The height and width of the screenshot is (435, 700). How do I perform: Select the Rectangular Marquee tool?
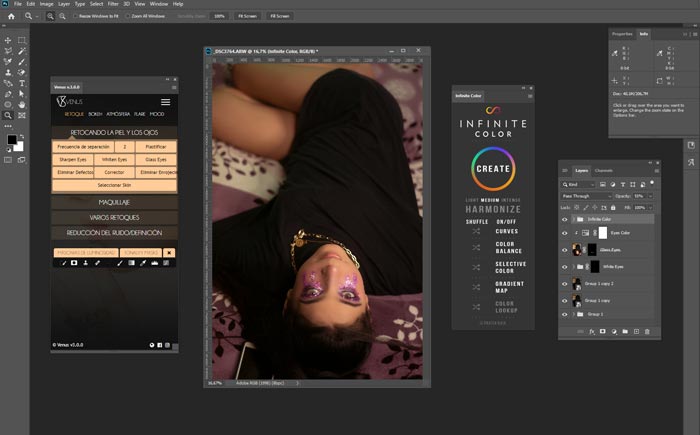pyautogui.click(x=21, y=40)
